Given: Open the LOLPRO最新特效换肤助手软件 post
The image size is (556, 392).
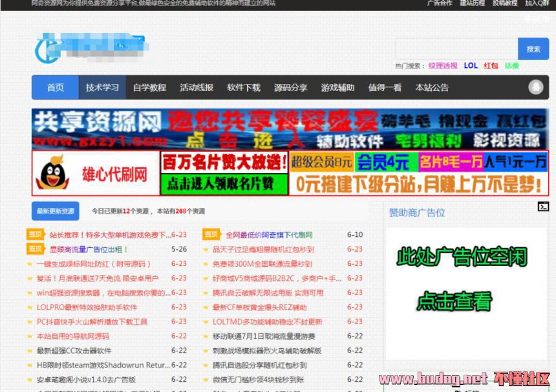Looking at the screenshot, I should coord(87,307).
